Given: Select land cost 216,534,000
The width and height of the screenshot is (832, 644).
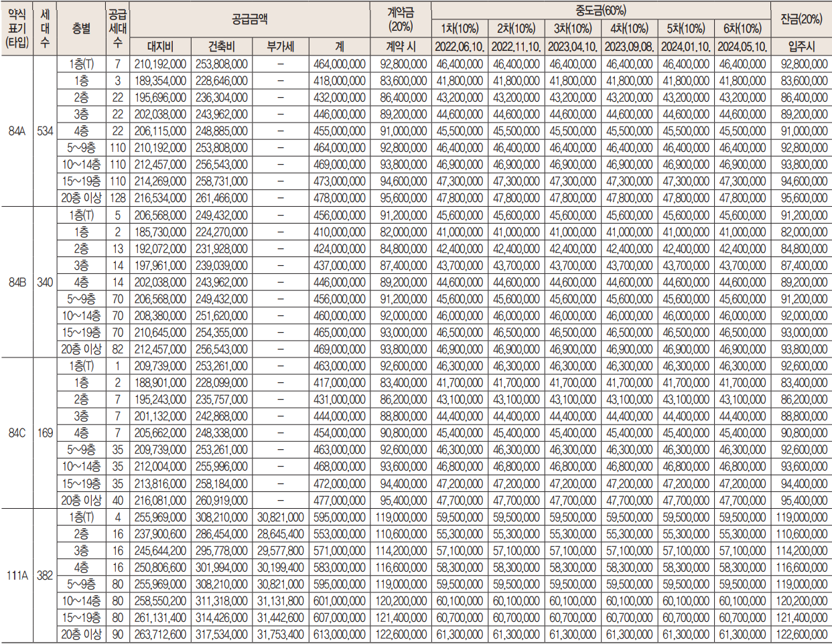Looking at the screenshot, I should pos(160,198).
